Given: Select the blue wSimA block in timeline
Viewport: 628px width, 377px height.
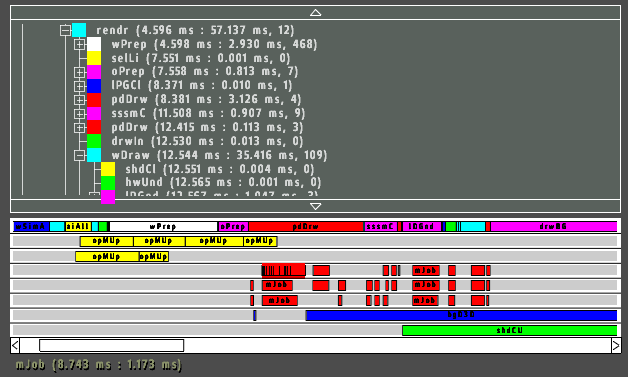Looking at the screenshot, I should click(31, 226).
